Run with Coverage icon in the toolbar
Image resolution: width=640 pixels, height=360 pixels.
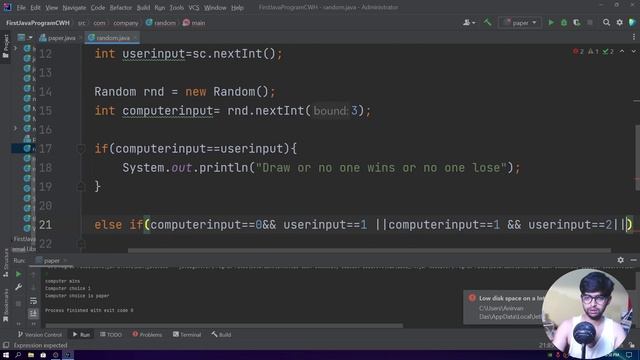[577, 23]
